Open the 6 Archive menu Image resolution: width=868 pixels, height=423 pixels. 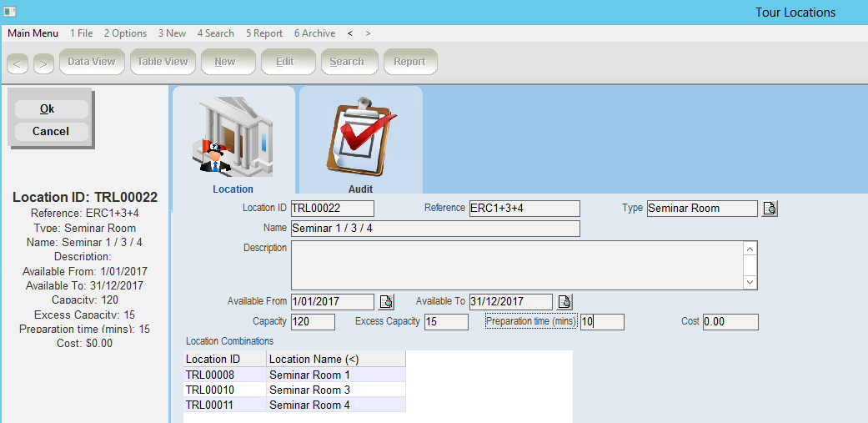coord(314,33)
